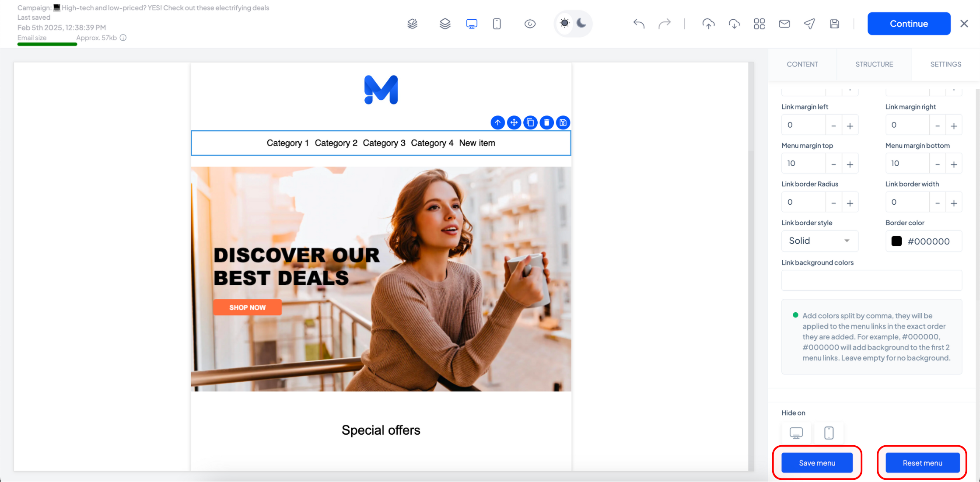
Task: Select the New item menu link
Action: coord(477,143)
